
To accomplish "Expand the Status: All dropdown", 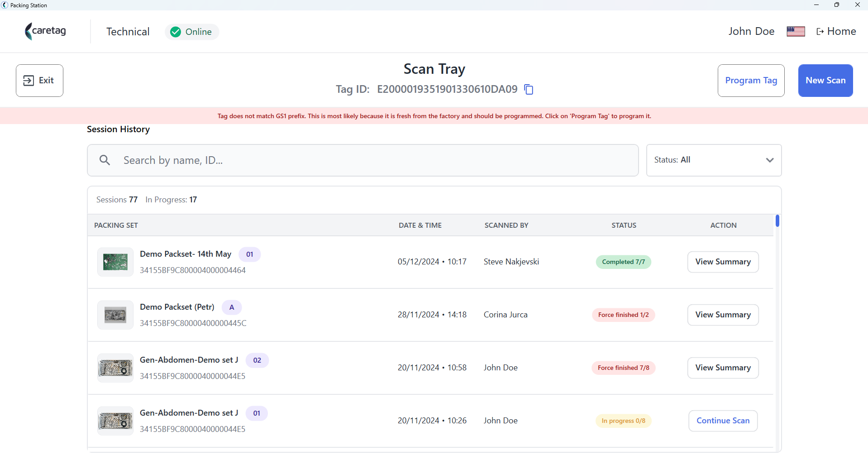I will coord(714,160).
